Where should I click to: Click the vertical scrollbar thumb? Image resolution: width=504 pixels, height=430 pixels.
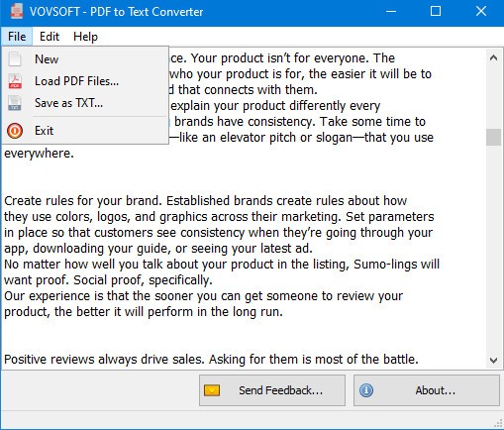(493, 137)
